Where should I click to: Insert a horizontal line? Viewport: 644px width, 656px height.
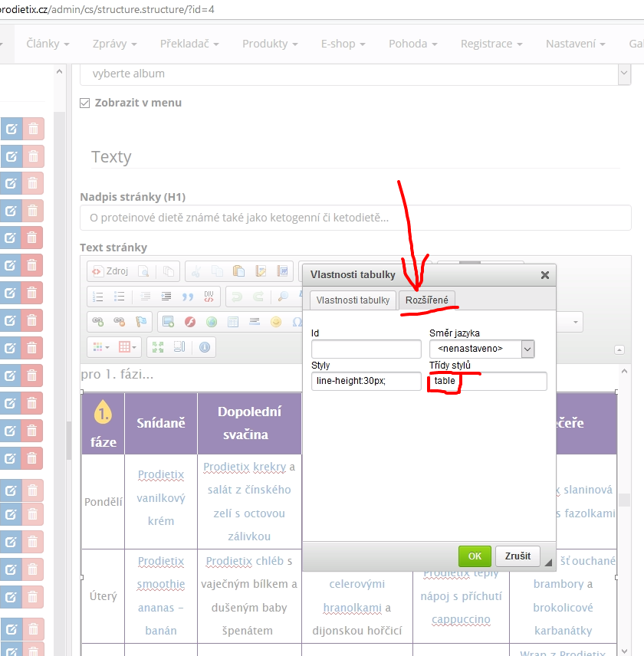coord(255,322)
